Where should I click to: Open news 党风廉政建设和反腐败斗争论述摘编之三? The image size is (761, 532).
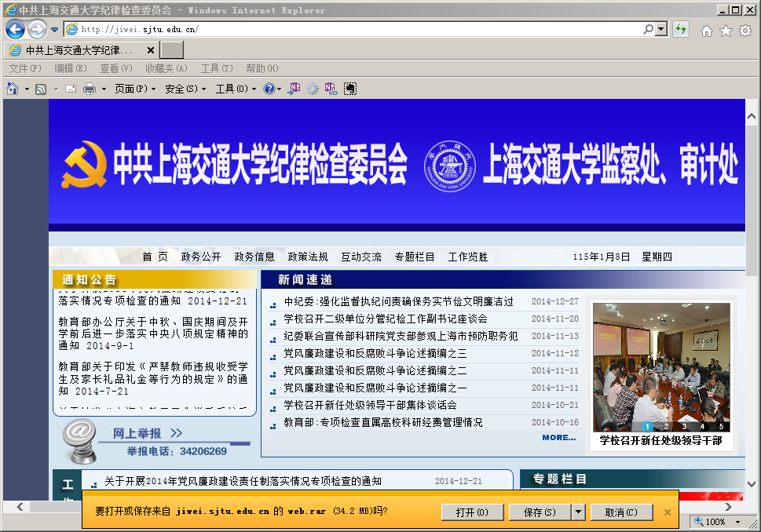[x=375, y=354]
